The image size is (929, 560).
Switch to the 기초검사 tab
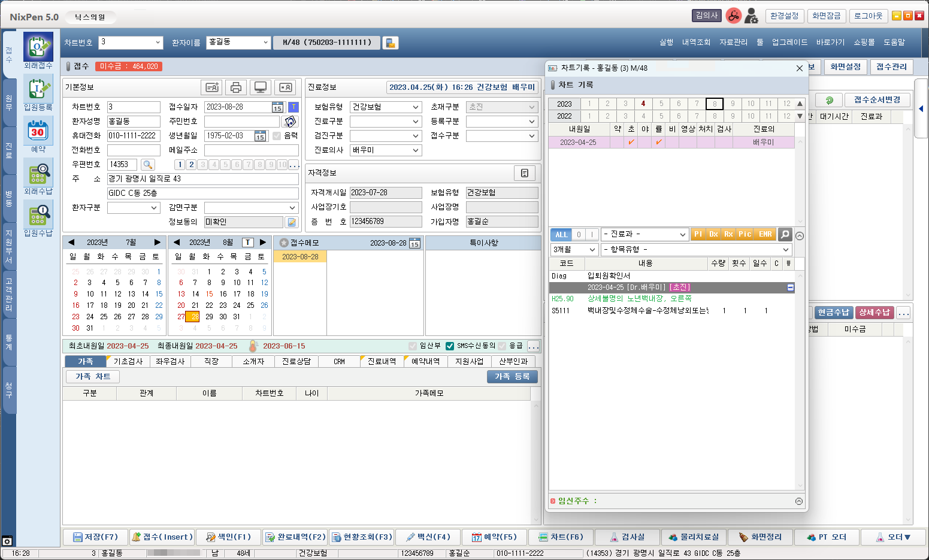[128, 361]
